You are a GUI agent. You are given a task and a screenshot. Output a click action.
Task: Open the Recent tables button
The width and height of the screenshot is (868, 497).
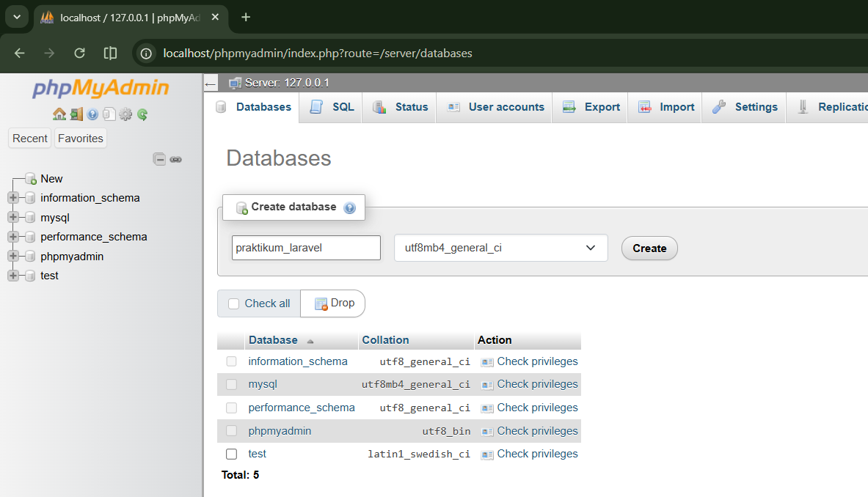30,139
